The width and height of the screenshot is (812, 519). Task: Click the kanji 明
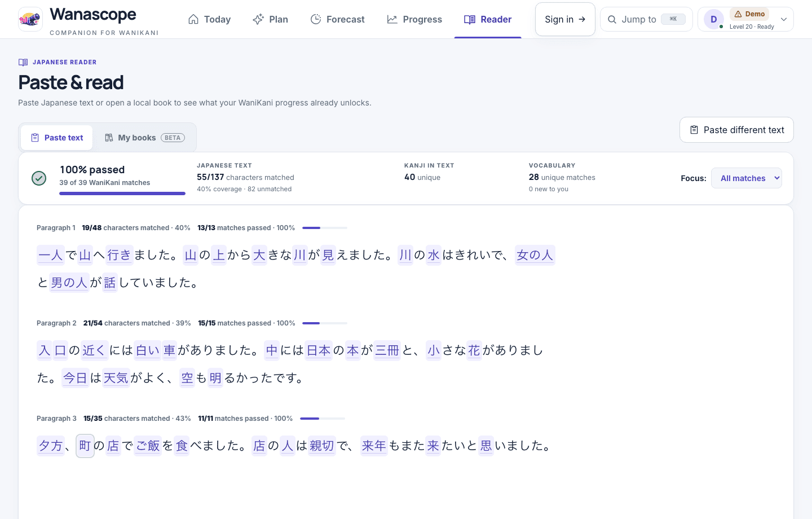coord(215,378)
